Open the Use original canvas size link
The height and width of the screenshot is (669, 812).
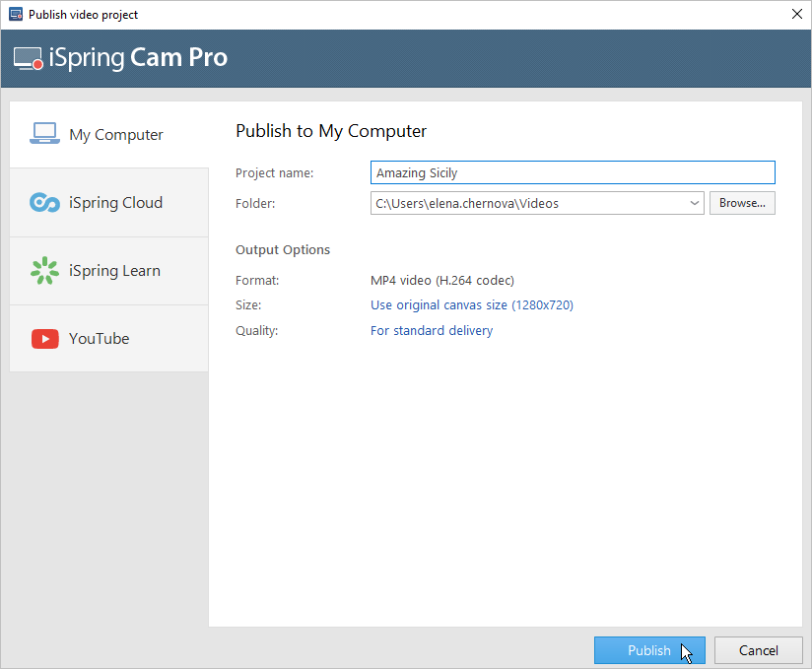click(x=472, y=305)
